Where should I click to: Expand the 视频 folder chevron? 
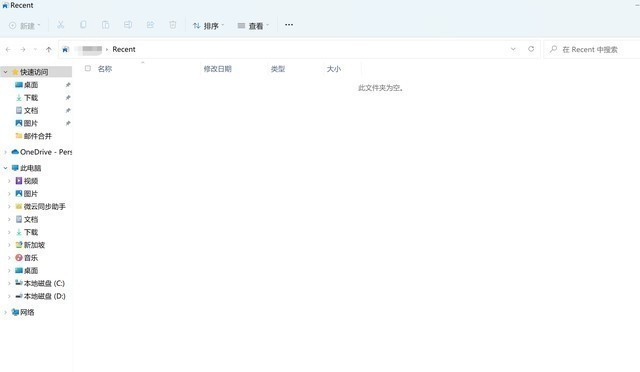pyautogui.click(x=9, y=181)
